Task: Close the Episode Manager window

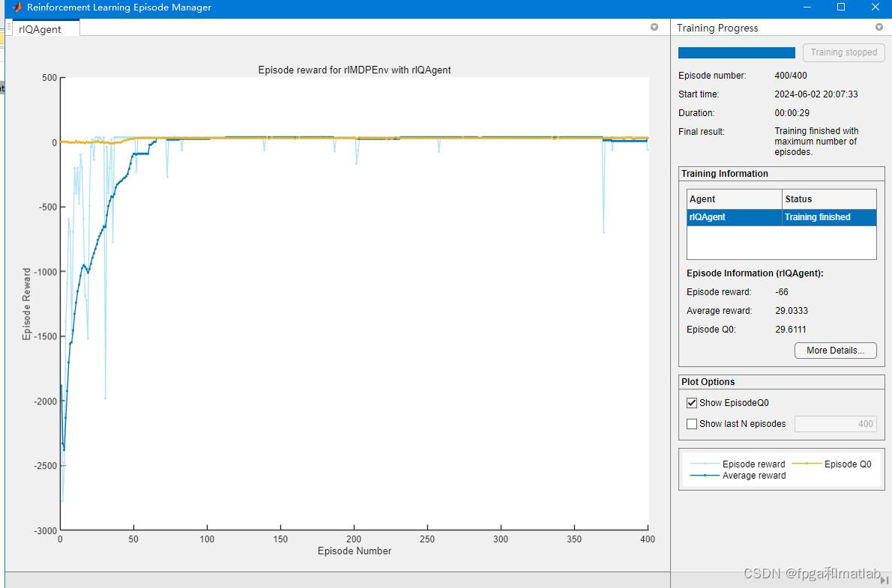Action: (x=875, y=7)
